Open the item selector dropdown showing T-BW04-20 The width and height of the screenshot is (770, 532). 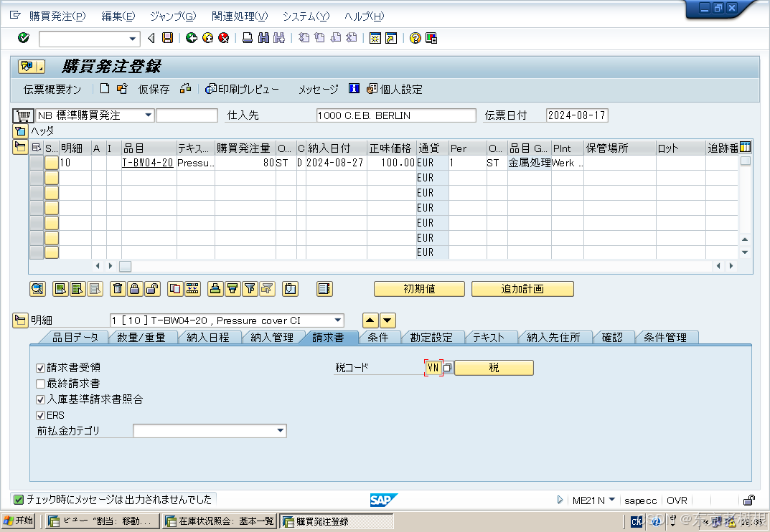[x=338, y=320]
